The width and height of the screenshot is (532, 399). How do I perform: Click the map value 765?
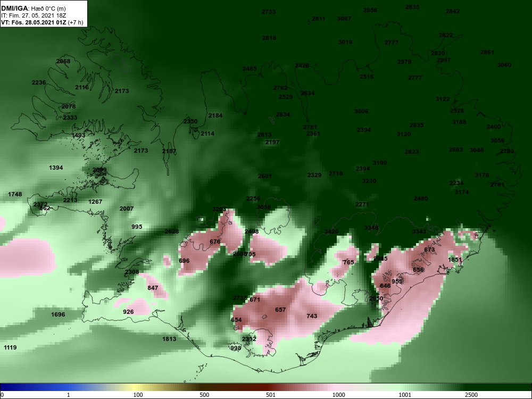[x=348, y=262]
